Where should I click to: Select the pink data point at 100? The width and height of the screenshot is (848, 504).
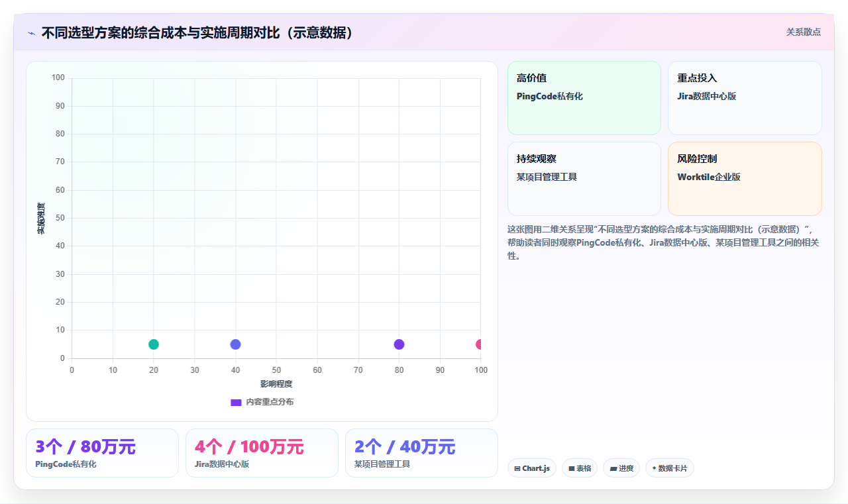tap(480, 344)
